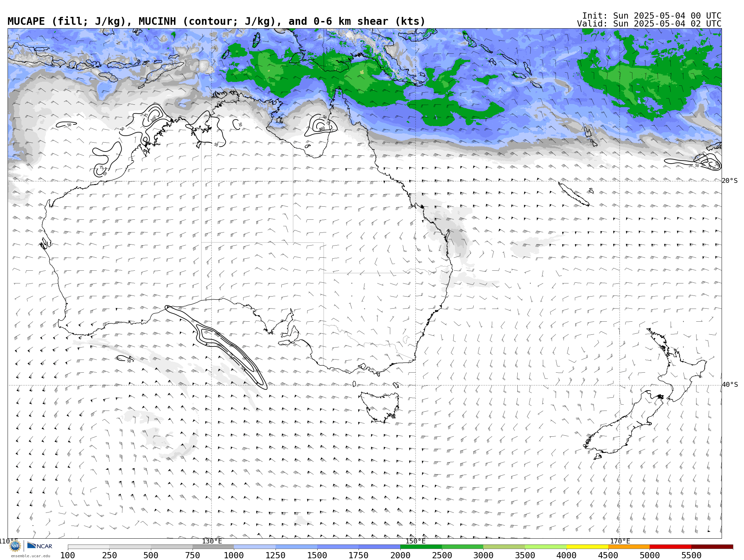Select the dark gray 750-1000 colorbar swatch
Viewport: 744px width, 560px height.
click(x=213, y=547)
